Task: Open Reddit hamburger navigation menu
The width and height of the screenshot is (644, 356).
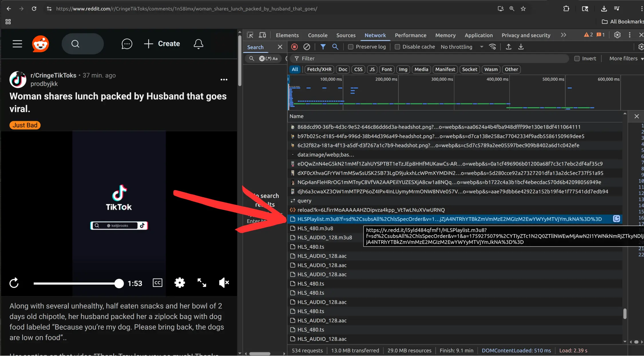Action: click(17, 44)
